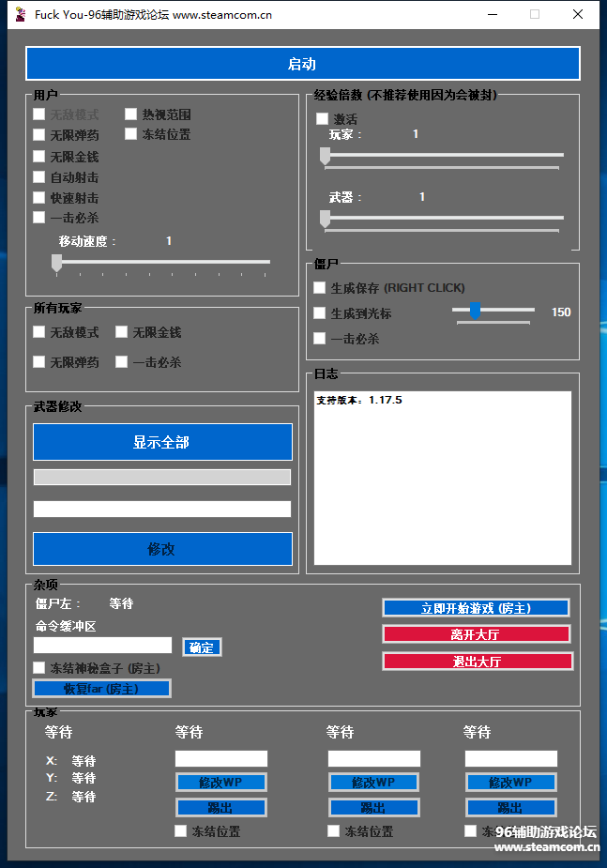Click 修改WP in the third player column
The height and width of the screenshot is (868, 607).
coord(374,783)
